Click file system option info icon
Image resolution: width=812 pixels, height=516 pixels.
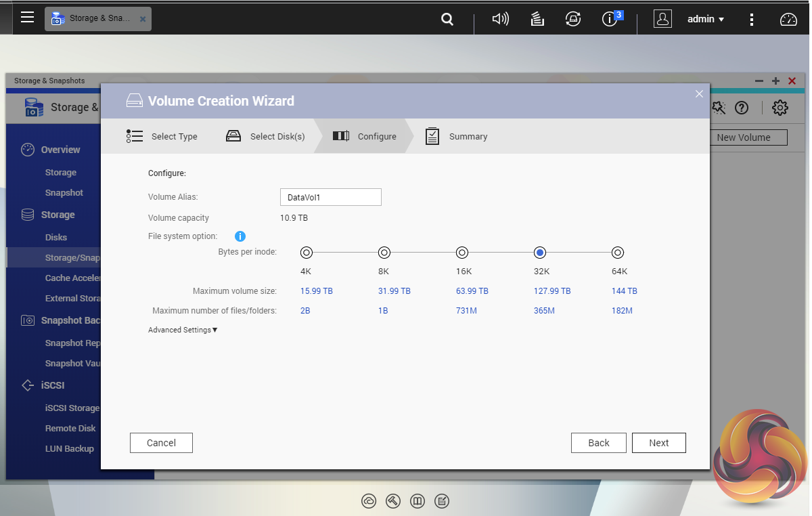(x=240, y=236)
